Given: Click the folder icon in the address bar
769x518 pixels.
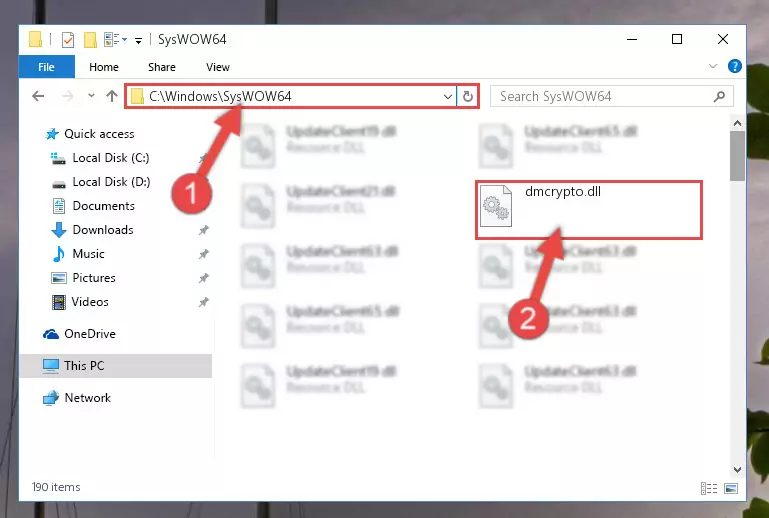Looking at the screenshot, I should click(137, 96).
